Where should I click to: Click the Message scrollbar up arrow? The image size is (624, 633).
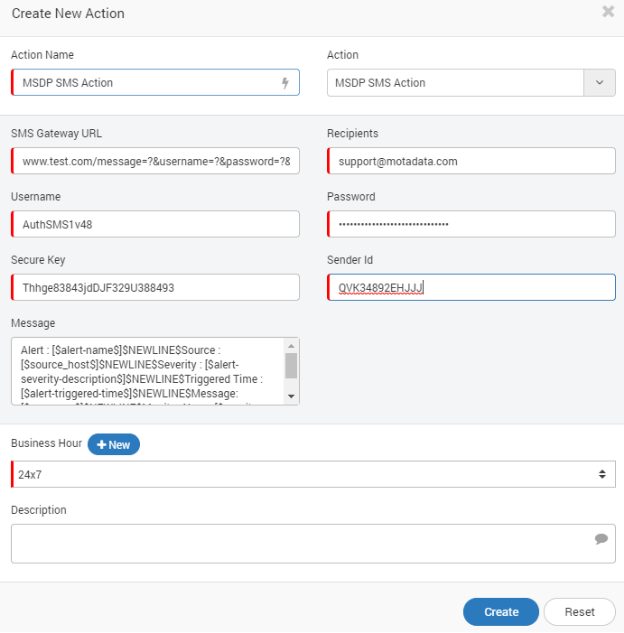pyautogui.click(x=291, y=346)
